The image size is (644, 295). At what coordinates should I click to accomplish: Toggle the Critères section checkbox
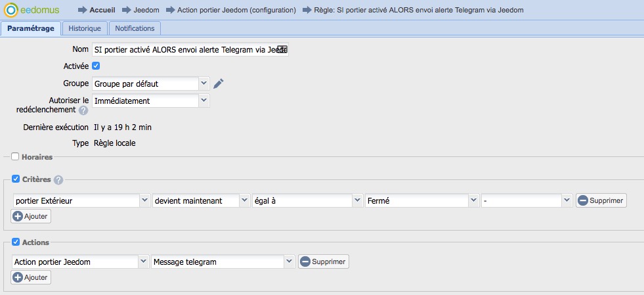click(x=15, y=179)
